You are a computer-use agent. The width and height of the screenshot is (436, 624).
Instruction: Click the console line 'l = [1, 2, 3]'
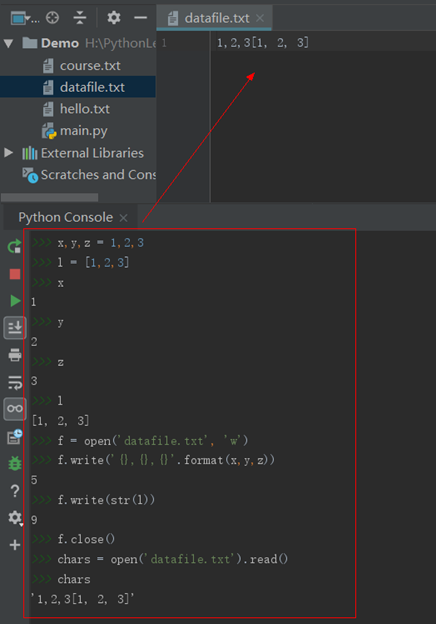[x=93, y=263]
